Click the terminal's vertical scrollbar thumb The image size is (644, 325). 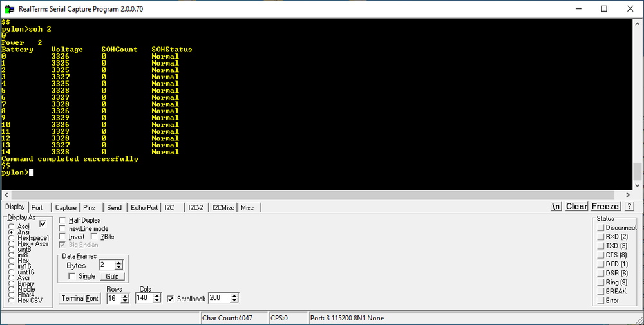[x=638, y=172]
